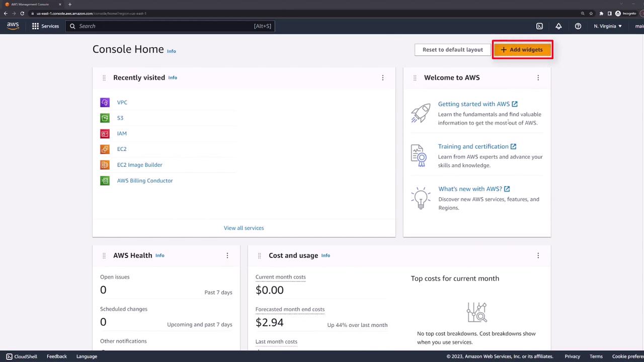Open Cost and usage Info link

tap(326, 256)
